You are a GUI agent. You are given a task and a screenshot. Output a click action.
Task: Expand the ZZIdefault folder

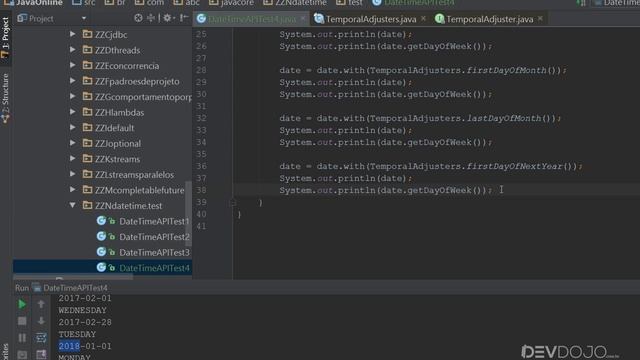pos(72,127)
